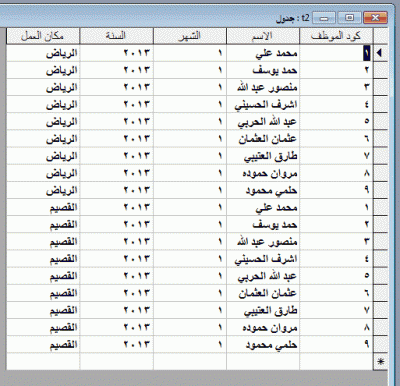Click the empty مكان العمل cell in new row
Viewport: 400px width, 386px height.
43,361
